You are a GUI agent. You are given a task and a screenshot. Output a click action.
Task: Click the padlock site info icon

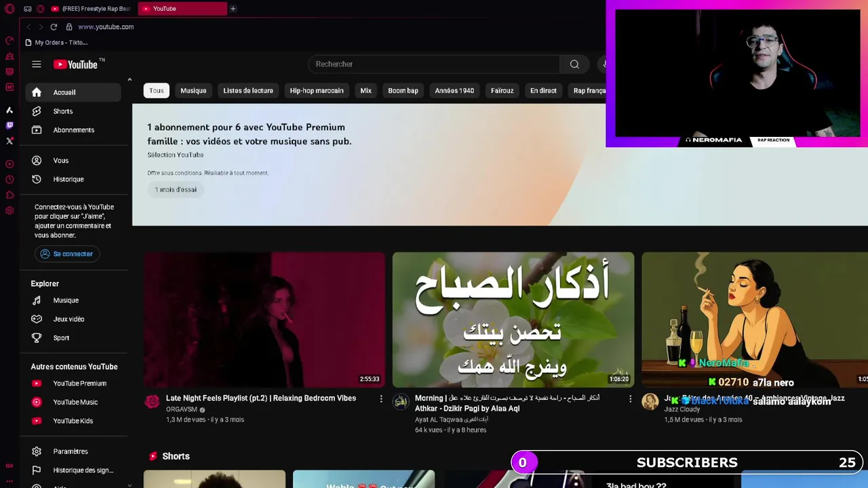tap(69, 27)
